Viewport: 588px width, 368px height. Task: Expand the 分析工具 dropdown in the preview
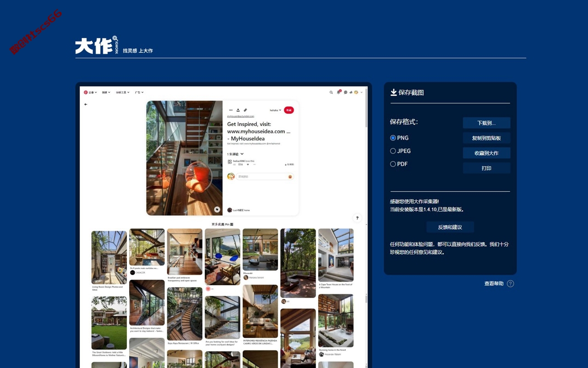coord(123,92)
